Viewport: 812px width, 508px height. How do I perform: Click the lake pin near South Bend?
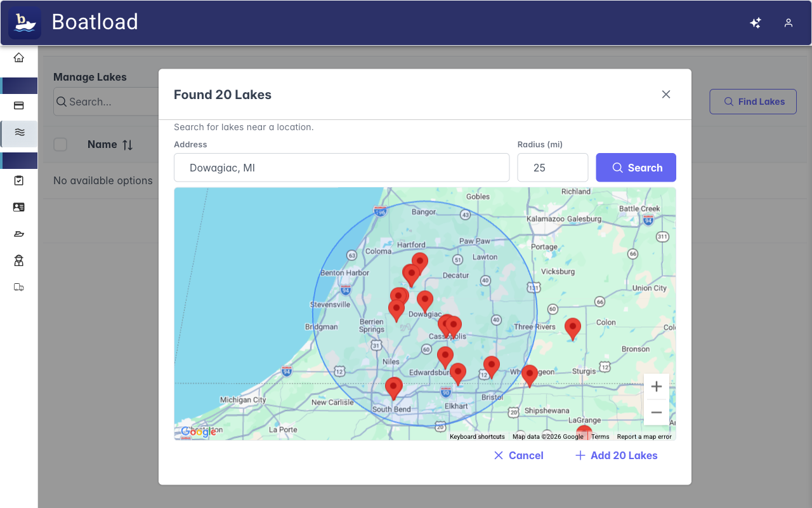click(394, 389)
